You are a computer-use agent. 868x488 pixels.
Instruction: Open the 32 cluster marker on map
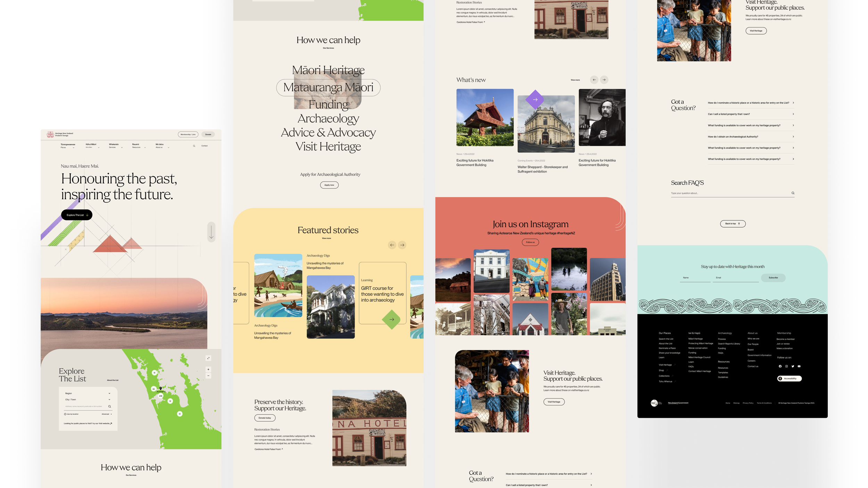(x=153, y=389)
